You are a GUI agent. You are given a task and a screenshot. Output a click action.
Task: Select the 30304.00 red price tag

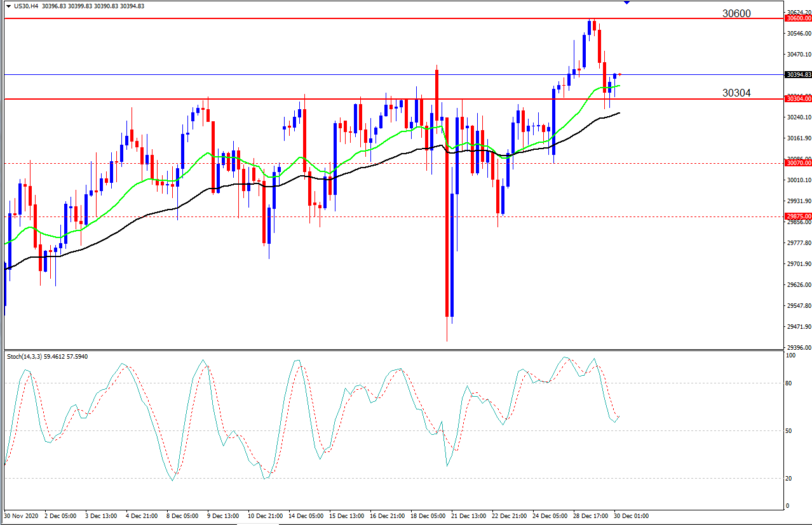pos(797,99)
